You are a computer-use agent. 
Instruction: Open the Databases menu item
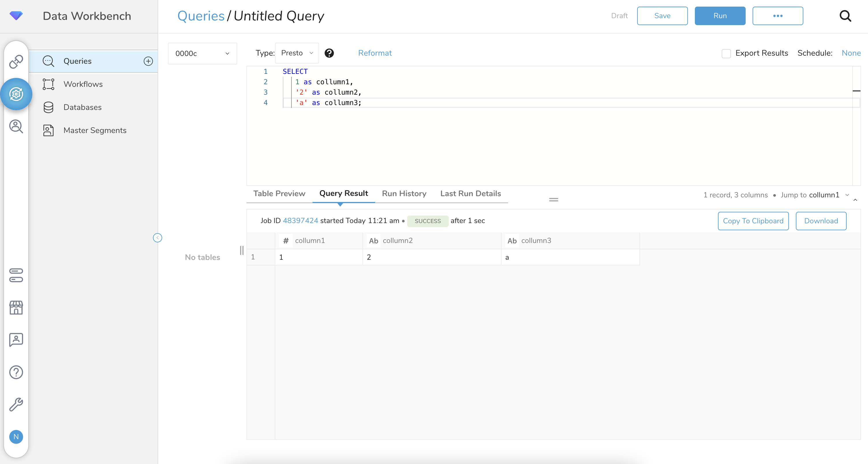coord(82,107)
